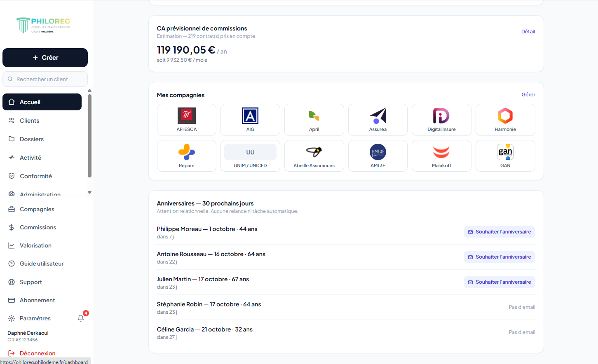Open the AFI ESCA company tile
Image resolution: width=598 pixels, height=364 pixels.
click(x=187, y=120)
